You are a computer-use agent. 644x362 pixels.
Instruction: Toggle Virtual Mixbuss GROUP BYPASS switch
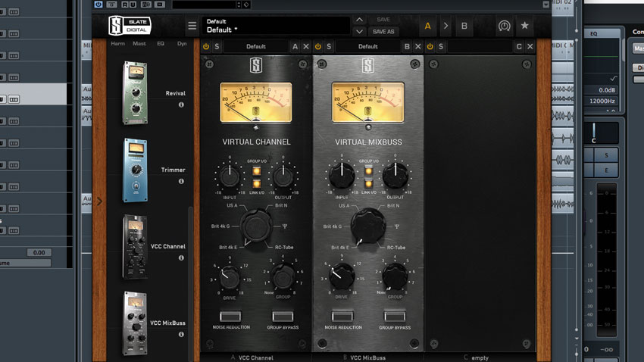[x=395, y=316]
